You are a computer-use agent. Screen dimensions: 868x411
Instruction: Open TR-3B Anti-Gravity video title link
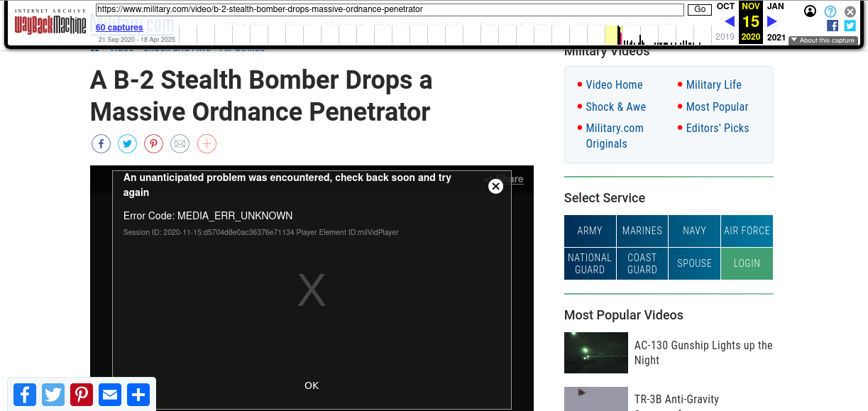point(676,402)
